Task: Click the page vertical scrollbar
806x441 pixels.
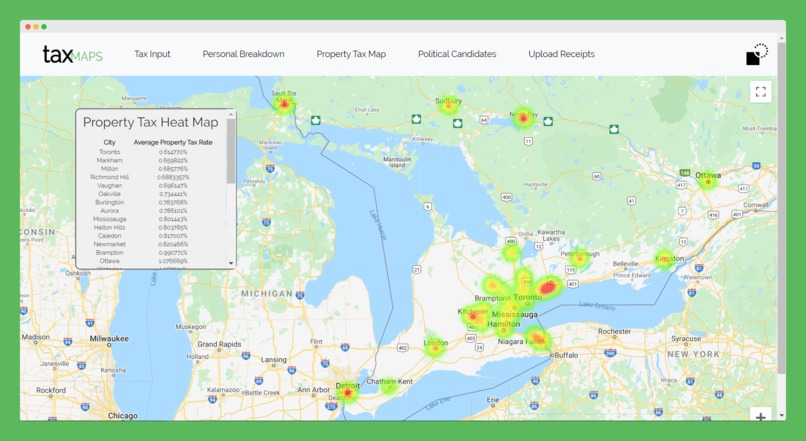Action: 781,208
